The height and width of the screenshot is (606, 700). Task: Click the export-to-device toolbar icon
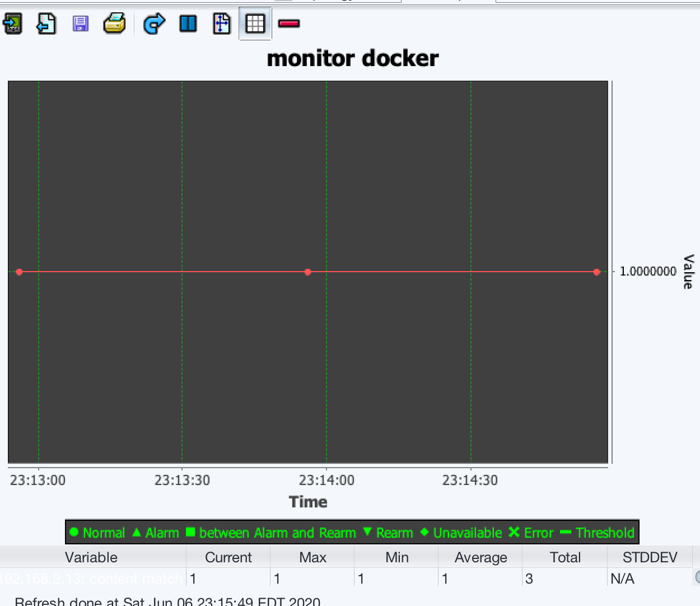tap(13, 24)
